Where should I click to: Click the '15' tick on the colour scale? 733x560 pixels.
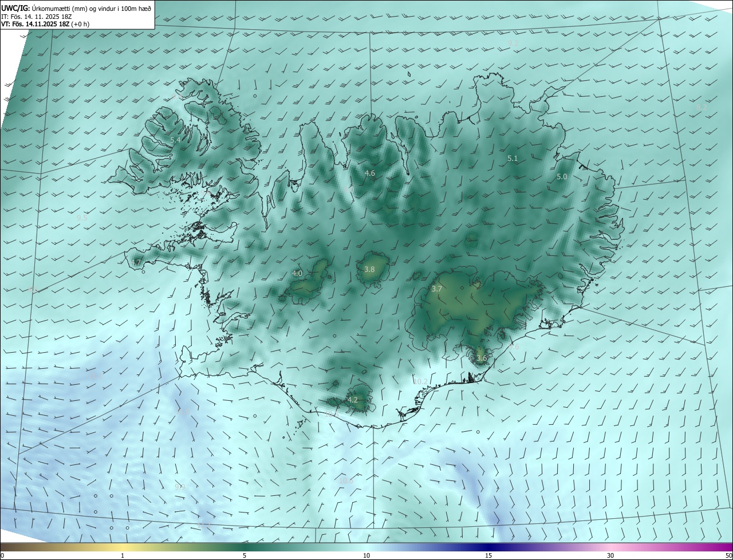(x=488, y=556)
